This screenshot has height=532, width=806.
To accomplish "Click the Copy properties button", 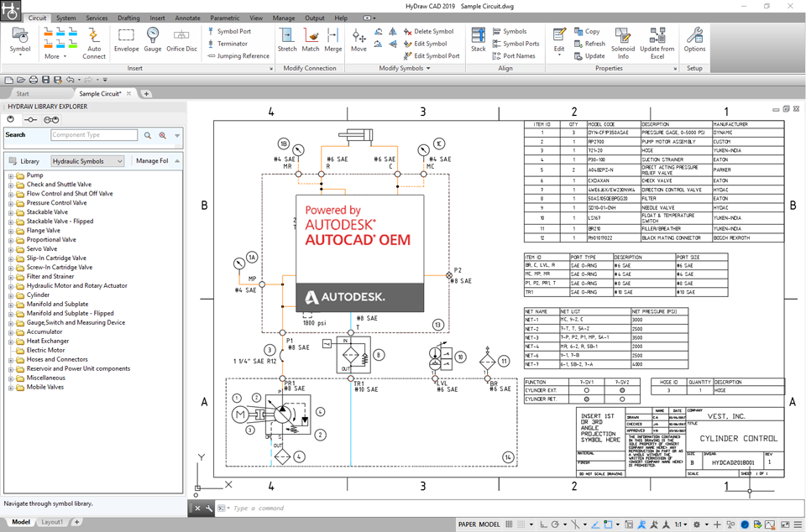I will [587, 31].
